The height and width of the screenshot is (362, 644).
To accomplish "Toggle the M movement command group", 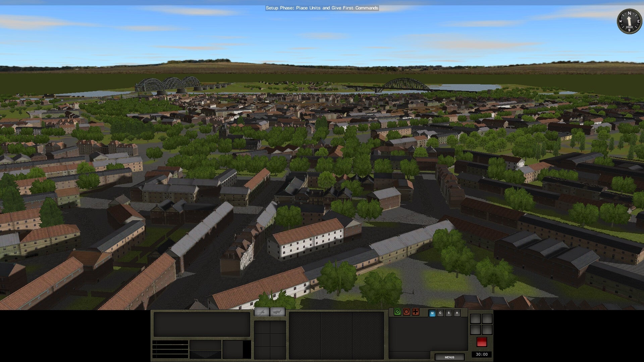I will click(432, 313).
